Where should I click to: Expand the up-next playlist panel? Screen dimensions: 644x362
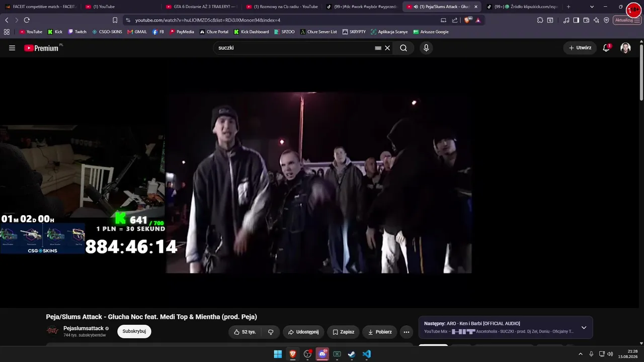tap(584, 327)
